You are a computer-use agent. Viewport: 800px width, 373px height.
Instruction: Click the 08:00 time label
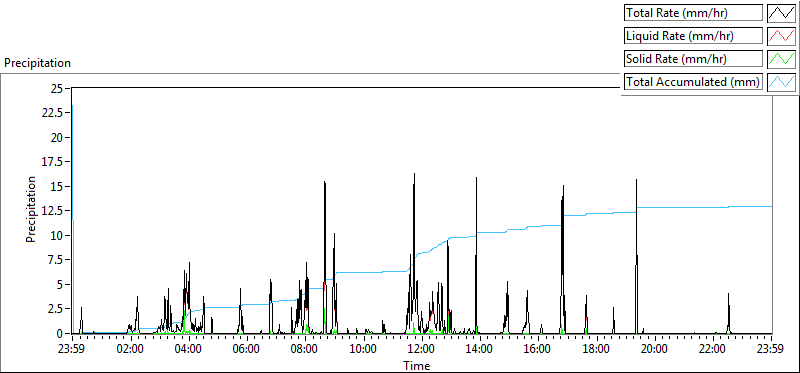(x=304, y=350)
